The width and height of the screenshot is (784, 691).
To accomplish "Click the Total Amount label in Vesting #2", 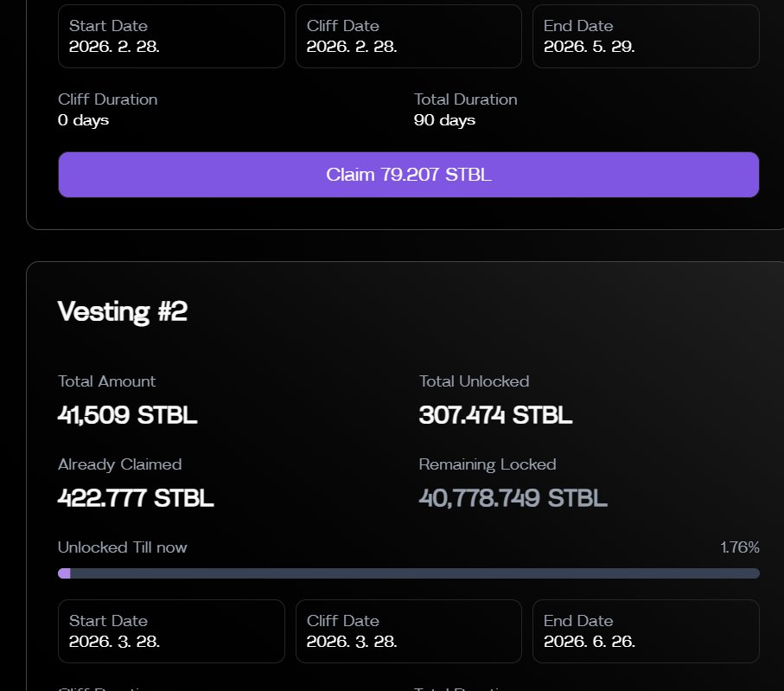I will 106,381.
